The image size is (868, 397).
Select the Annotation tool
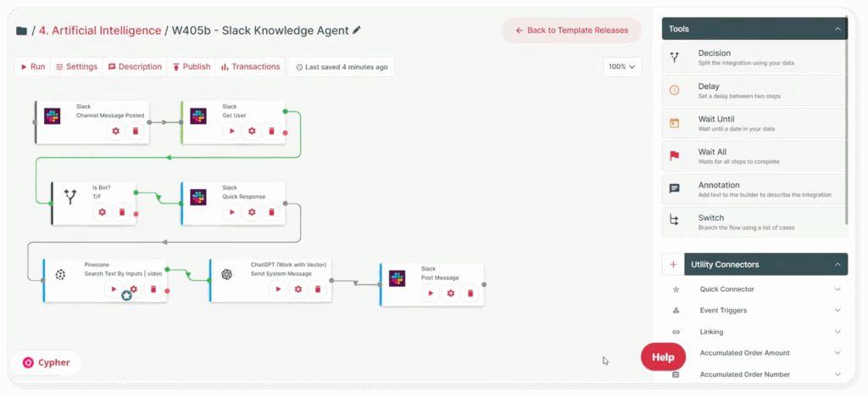[754, 189]
